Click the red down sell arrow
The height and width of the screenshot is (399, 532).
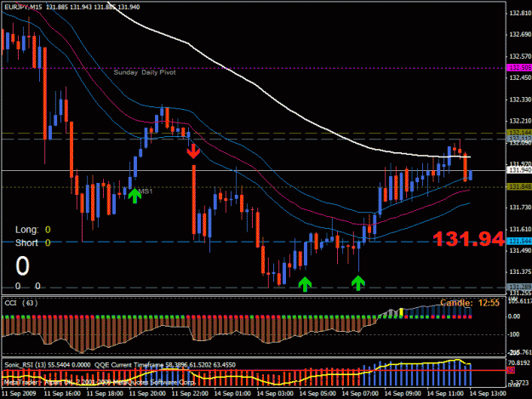pyautogui.click(x=193, y=151)
